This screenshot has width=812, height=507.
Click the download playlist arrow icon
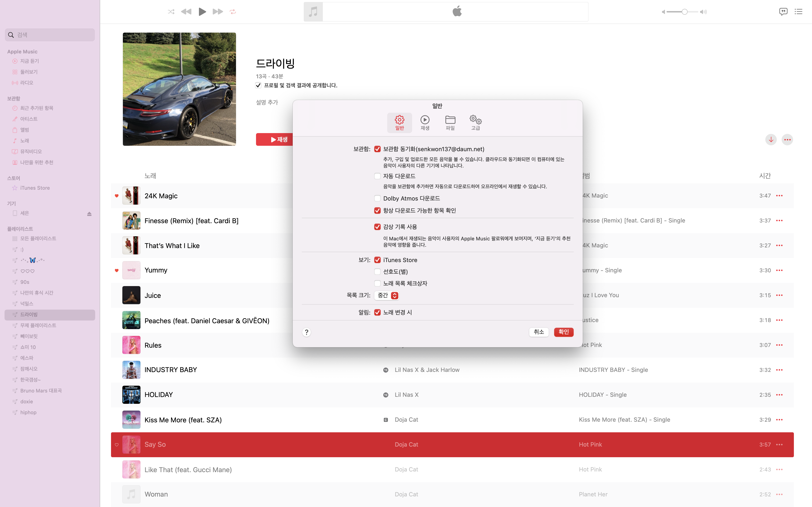[x=771, y=139]
